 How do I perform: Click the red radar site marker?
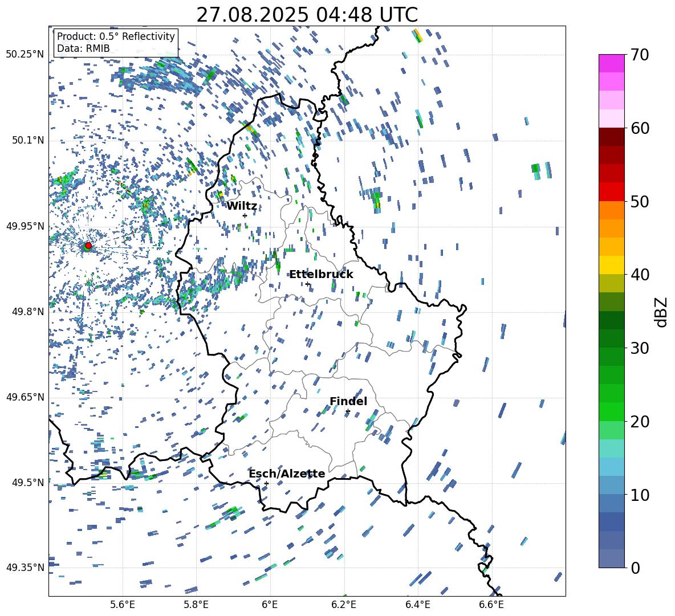pyautogui.click(x=88, y=246)
